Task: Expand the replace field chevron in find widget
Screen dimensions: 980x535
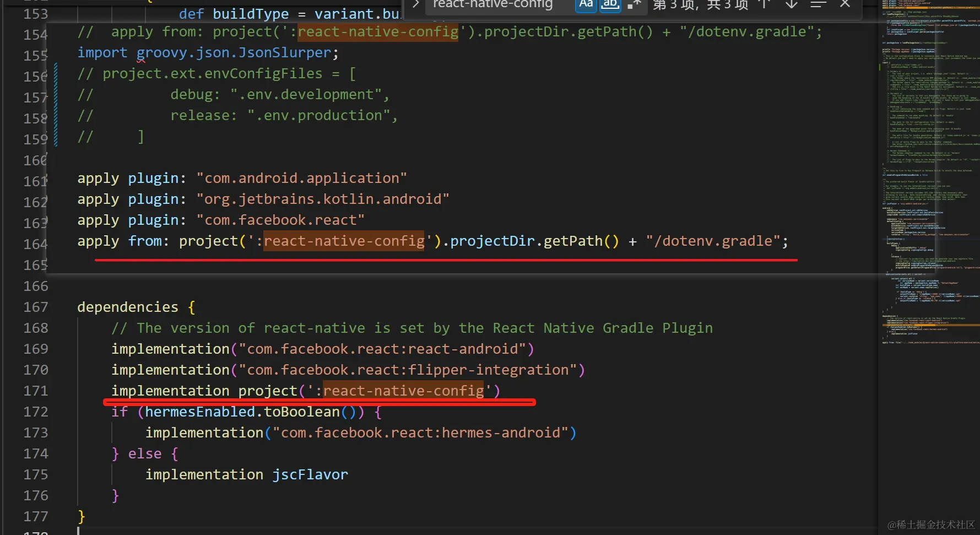Action: point(416,4)
